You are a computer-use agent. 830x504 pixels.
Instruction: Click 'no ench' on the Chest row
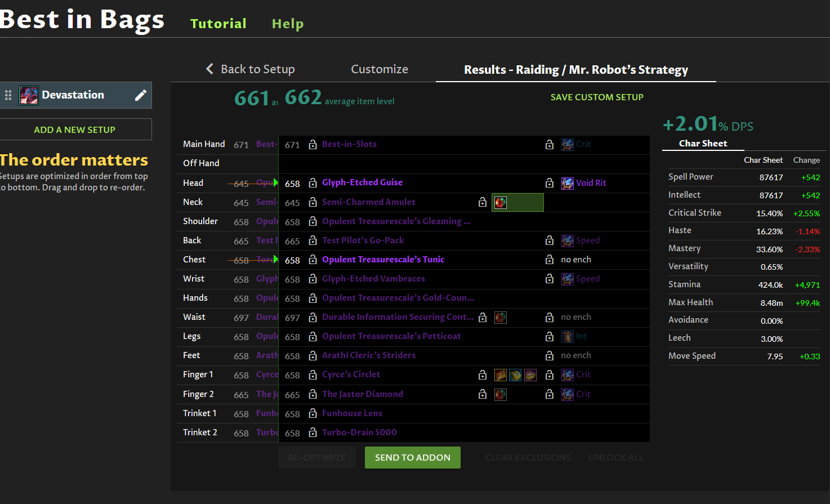(576, 260)
